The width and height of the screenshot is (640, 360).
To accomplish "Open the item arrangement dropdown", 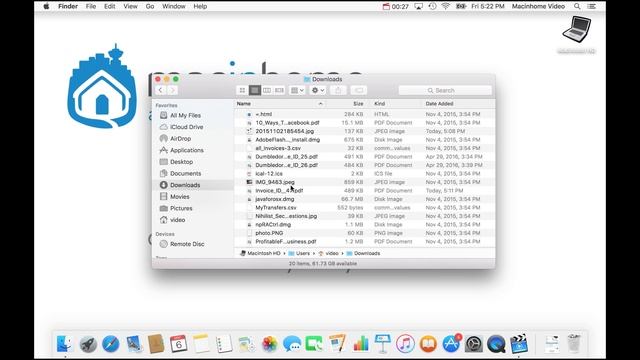I will 297,90.
